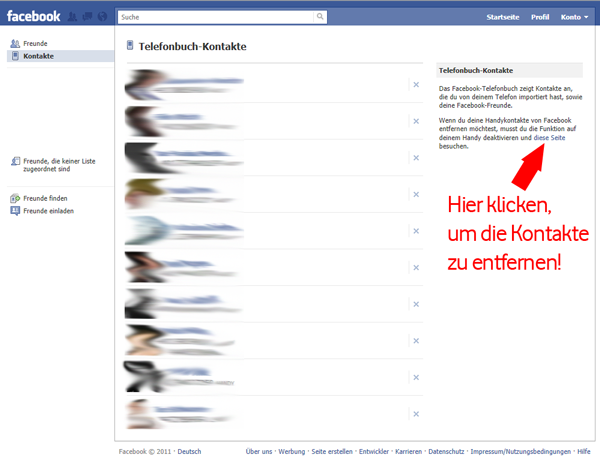Screen dimensions: 600x459
Task: Open the notifications globe icon
Action: coord(101,17)
